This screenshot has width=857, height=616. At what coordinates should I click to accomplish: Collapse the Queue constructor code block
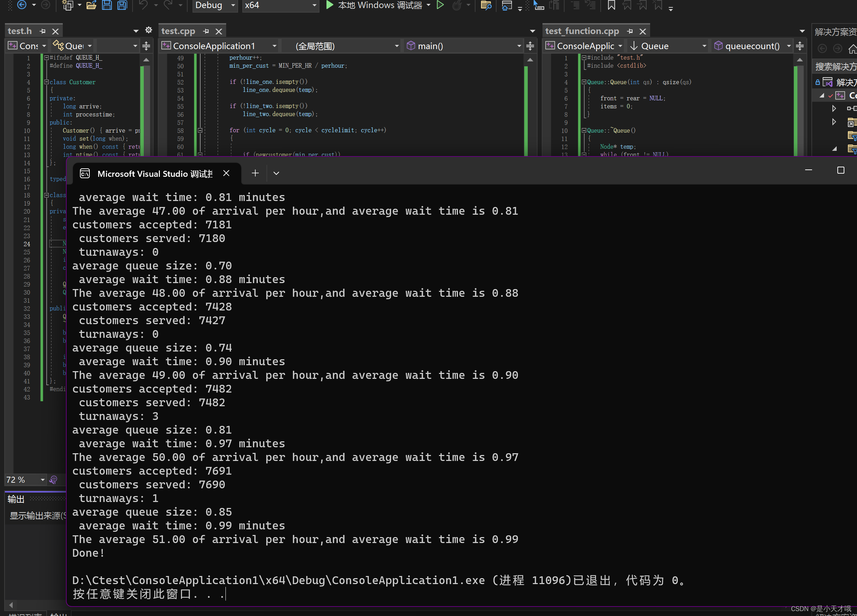(x=584, y=82)
